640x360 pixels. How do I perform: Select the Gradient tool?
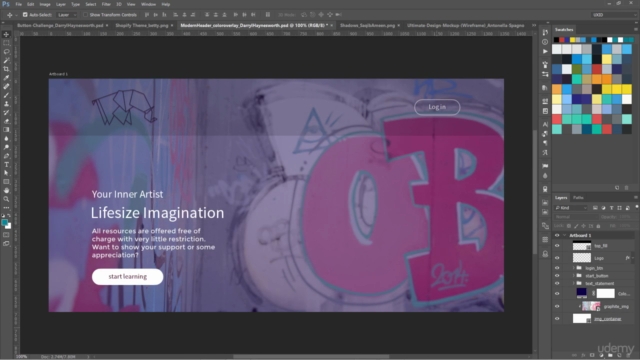tap(6, 130)
